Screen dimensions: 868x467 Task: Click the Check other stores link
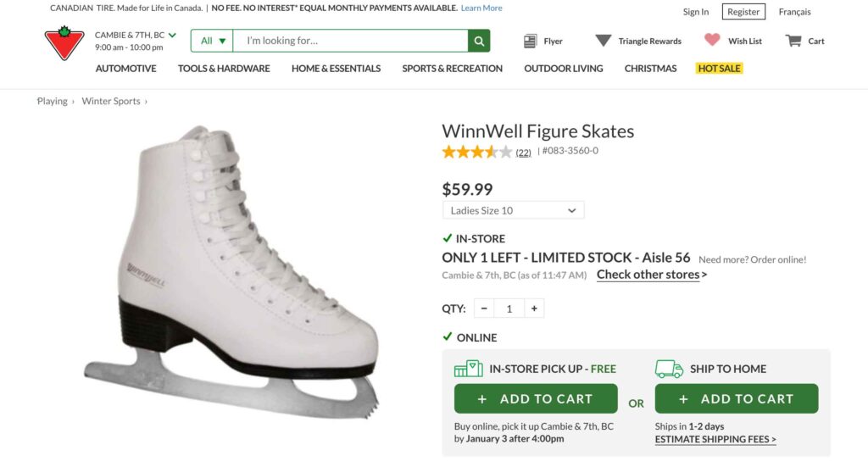point(651,275)
